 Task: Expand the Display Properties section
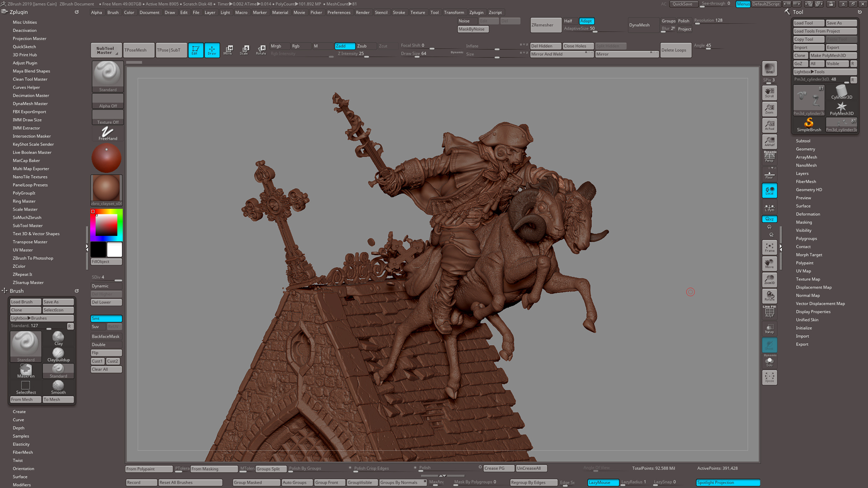coord(813,312)
